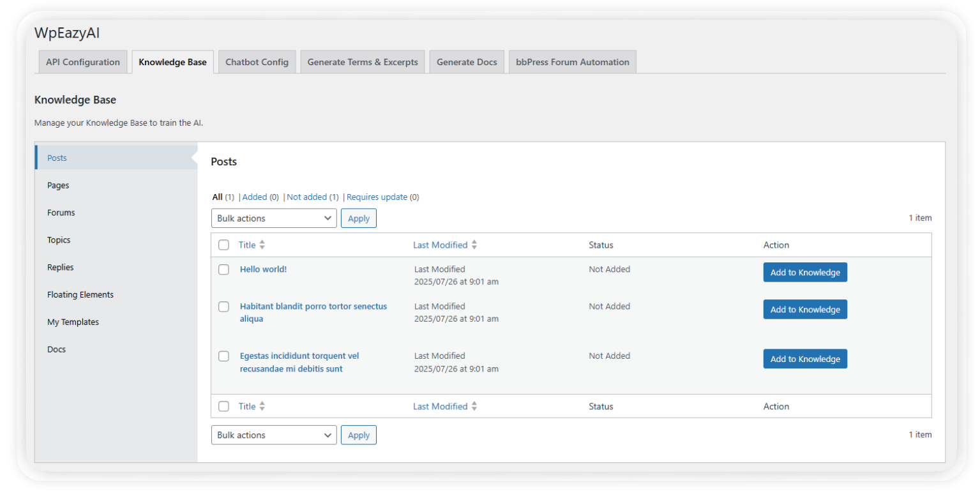Open bbPress Forum Automation tab
The width and height of the screenshot is (980, 498).
pos(572,62)
